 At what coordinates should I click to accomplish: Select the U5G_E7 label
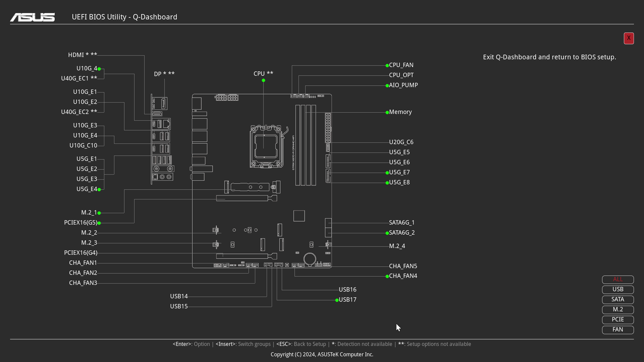pos(399,173)
